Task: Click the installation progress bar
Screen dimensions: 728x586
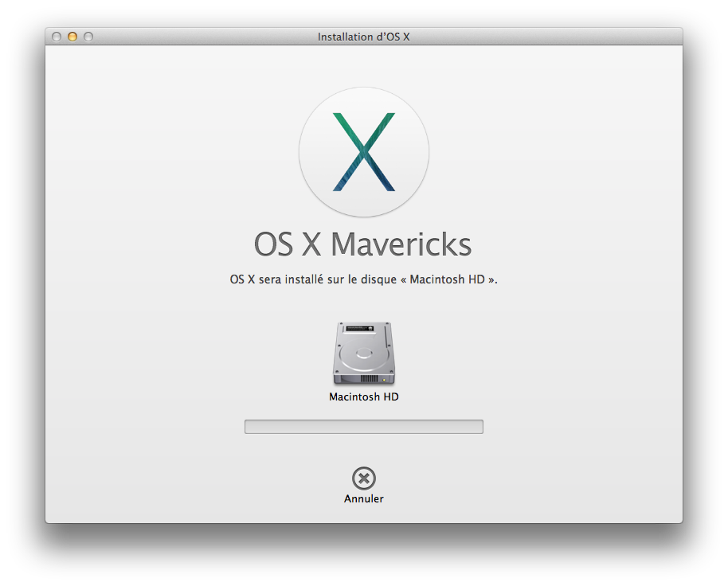Action: [363, 427]
